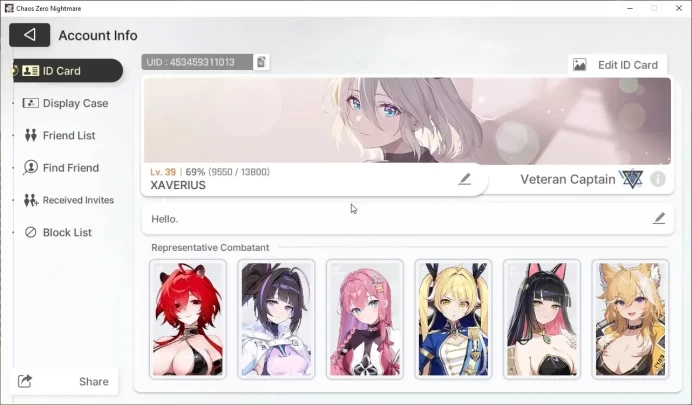Select the pink-haired combatant card
The height and width of the screenshot is (405, 692).
365,319
